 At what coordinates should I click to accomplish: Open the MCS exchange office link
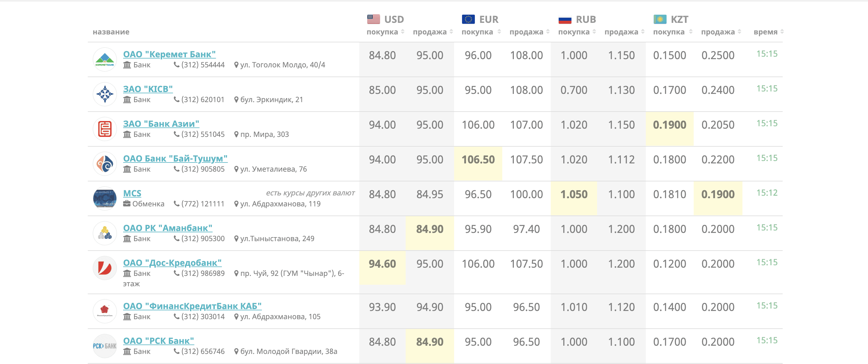click(x=132, y=193)
